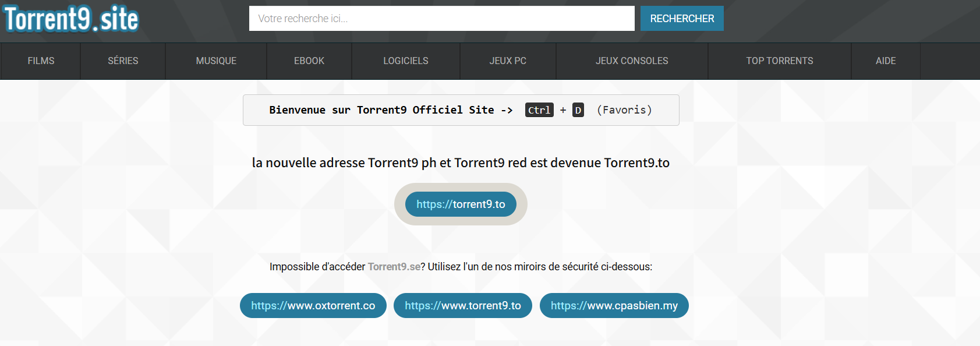This screenshot has height=346, width=980.
Task: Click the https://torrent9.to button
Action: (x=461, y=204)
